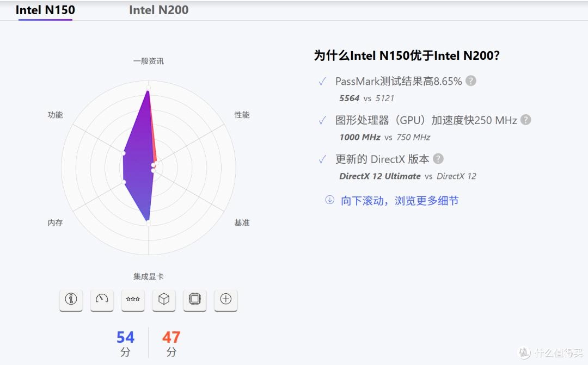
Task: Click the 基准 radar chart label
Action: pos(242,222)
